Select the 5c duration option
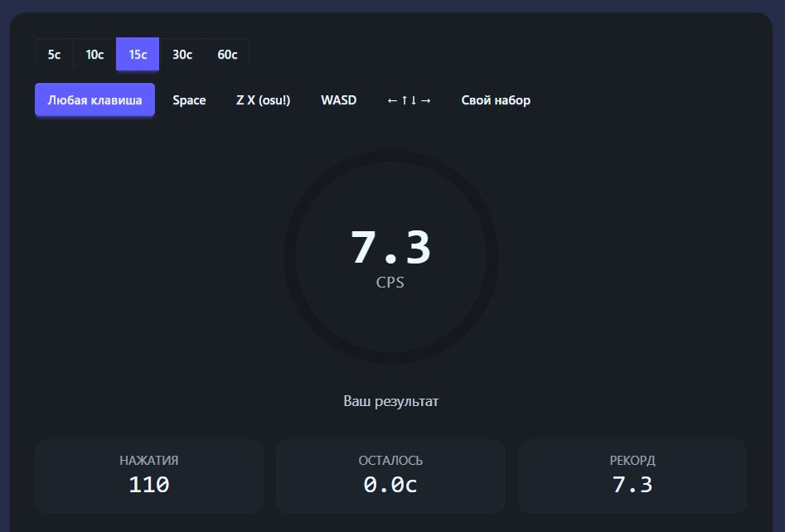Viewport: 785px width, 532px height. (54, 54)
